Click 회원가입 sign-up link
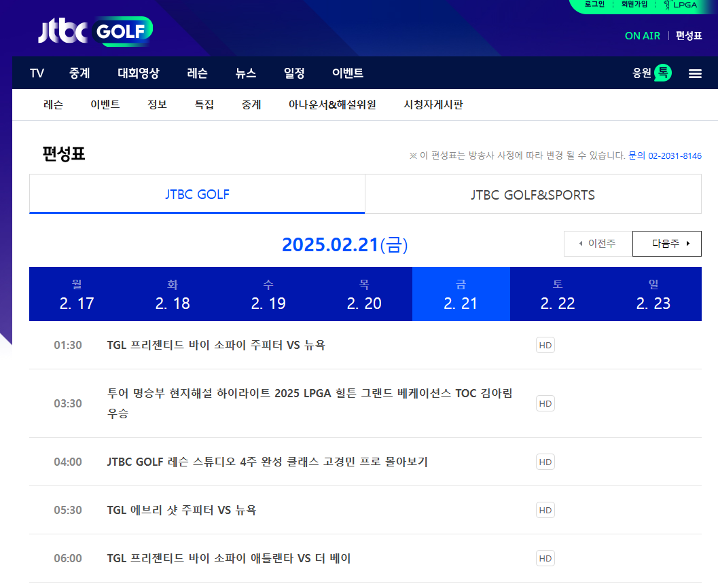718x588 pixels. pyautogui.click(x=634, y=4)
